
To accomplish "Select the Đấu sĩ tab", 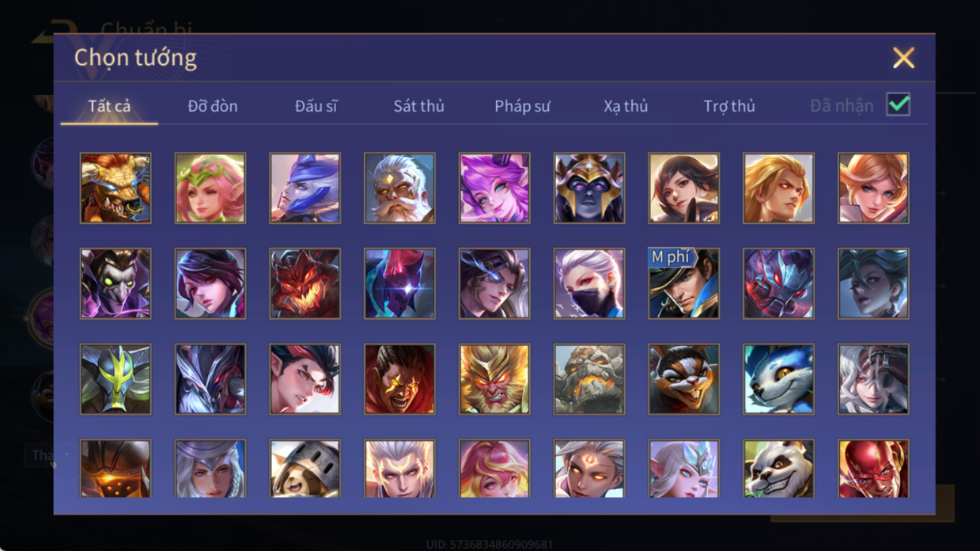I will pyautogui.click(x=316, y=106).
